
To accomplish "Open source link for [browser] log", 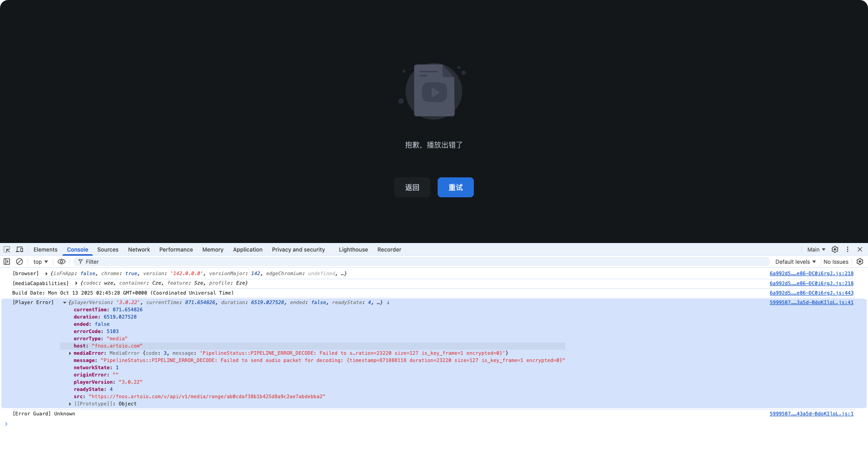I will point(811,274).
